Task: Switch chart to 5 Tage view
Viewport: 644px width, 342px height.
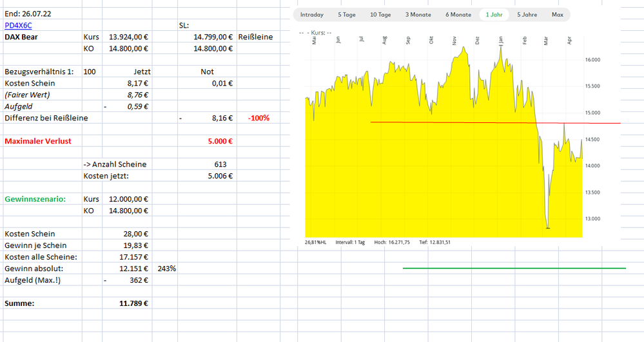Action: click(x=346, y=15)
